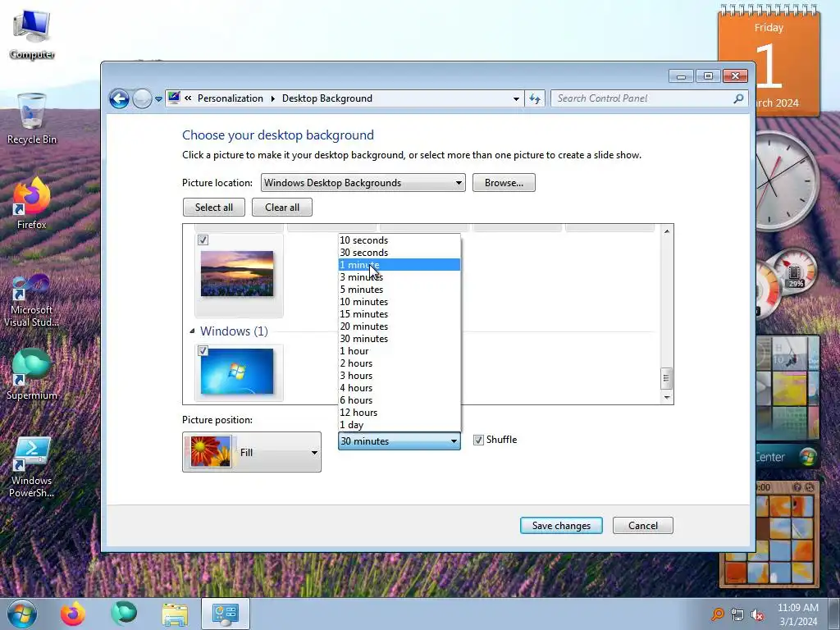840x630 pixels.
Task: Open Firefox from the taskbar
Action: click(x=73, y=614)
